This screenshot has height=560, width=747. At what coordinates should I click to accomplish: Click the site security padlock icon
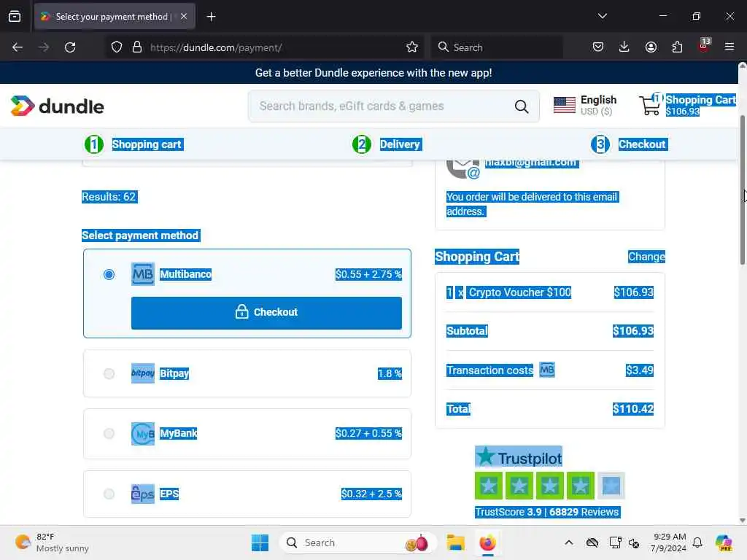[x=137, y=47]
